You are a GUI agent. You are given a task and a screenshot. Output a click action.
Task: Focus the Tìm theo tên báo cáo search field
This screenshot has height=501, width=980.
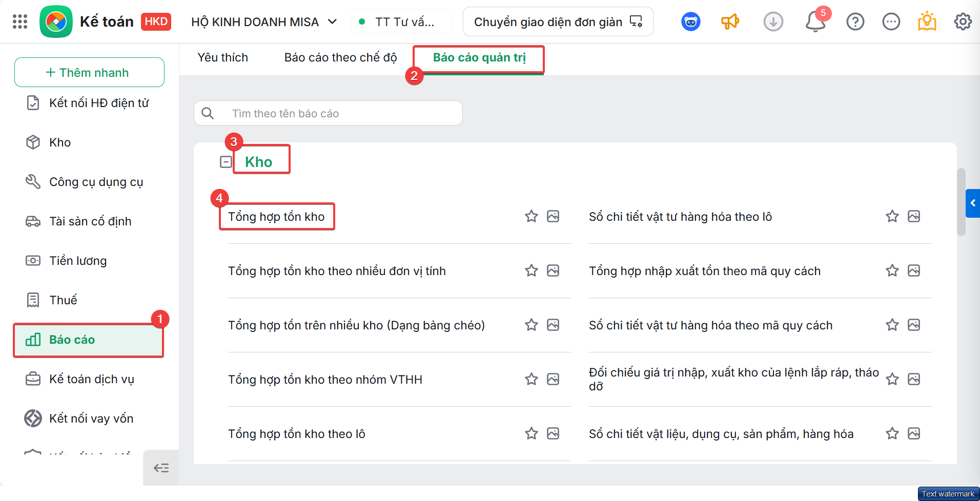[x=328, y=113]
